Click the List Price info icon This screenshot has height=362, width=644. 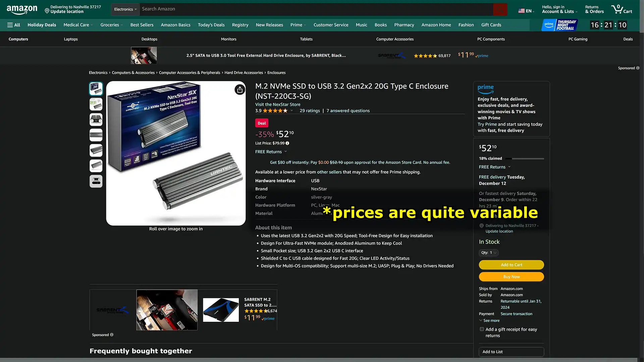point(287,143)
